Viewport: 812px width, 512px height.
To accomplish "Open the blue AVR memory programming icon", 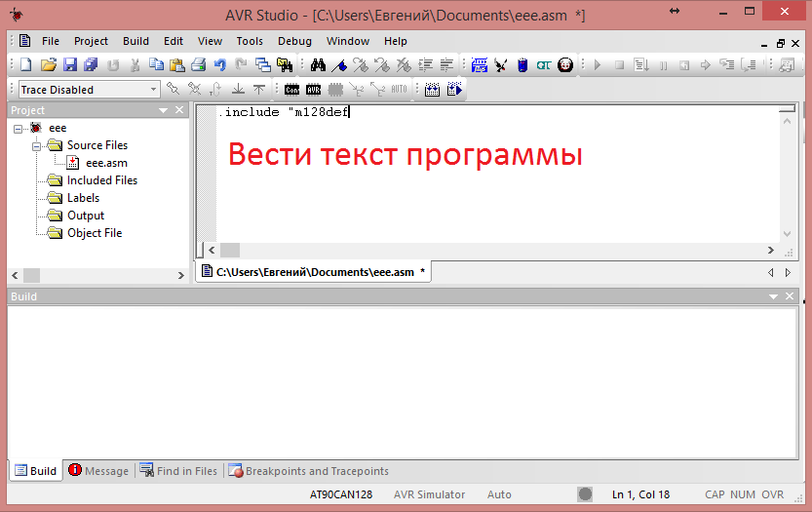I will pyautogui.click(x=480, y=64).
